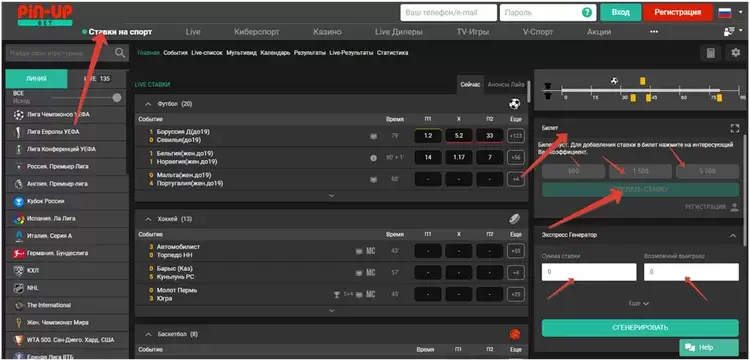Open Акции in the top menu
Image resolution: width=750 pixels, height=361 pixels.
tap(599, 32)
